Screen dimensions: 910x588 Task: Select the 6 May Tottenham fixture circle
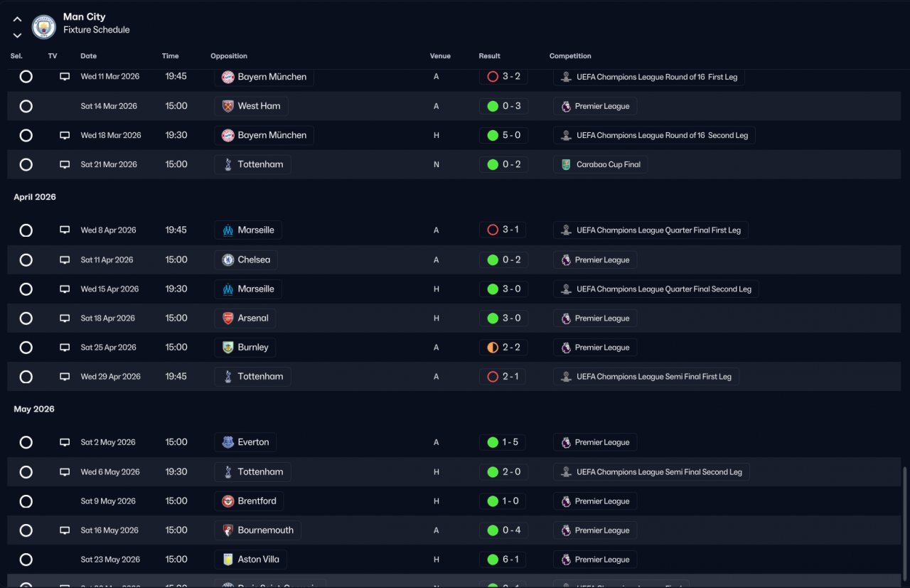tap(26, 472)
